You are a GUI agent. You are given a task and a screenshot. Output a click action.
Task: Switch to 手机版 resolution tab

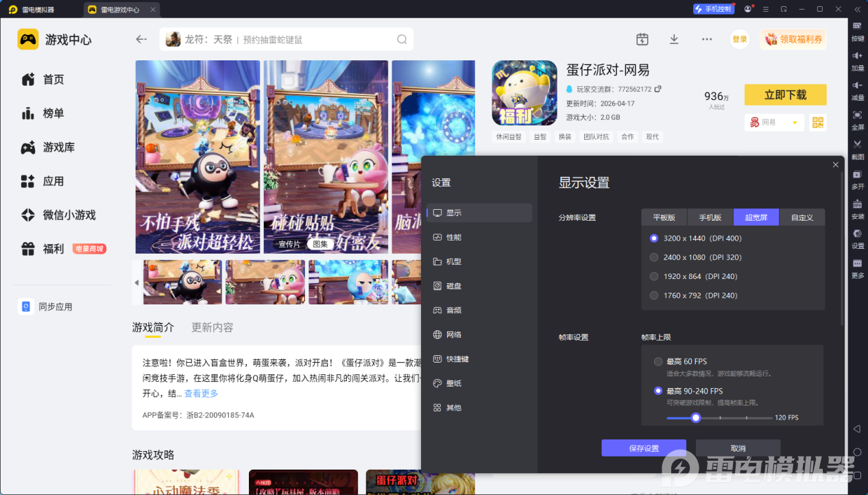710,217
